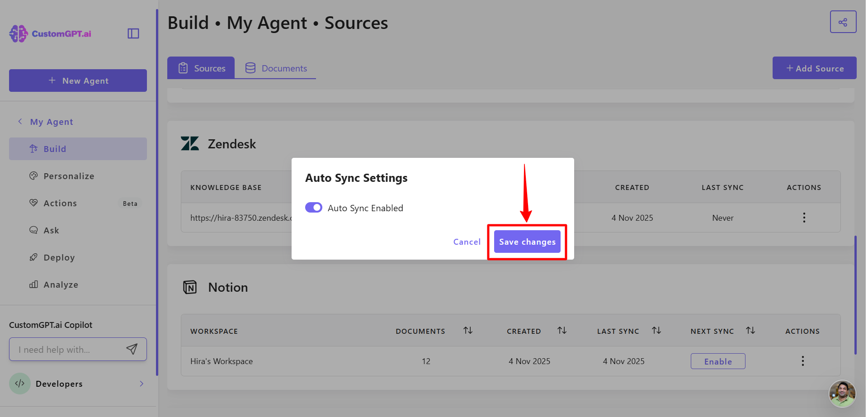This screenshot has width=868, height=417.
Task: Sort by Documents column arrows
Action: coord(468,331)
